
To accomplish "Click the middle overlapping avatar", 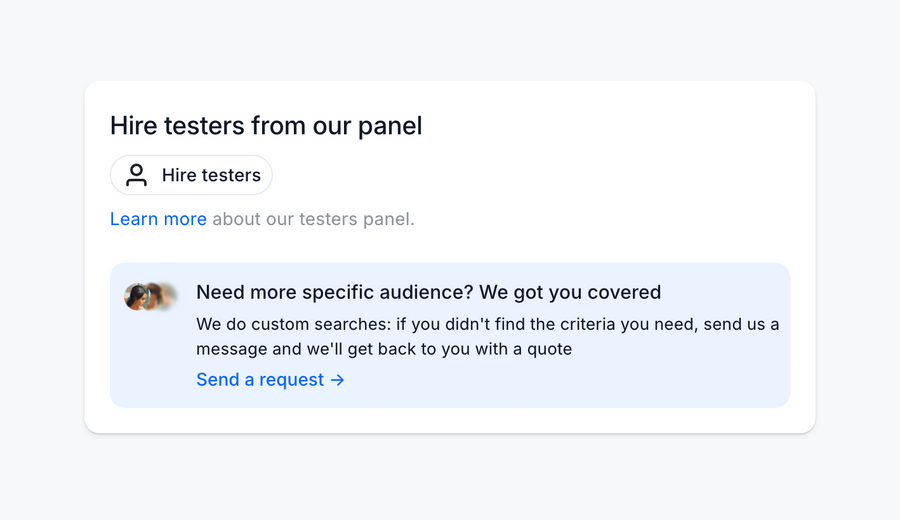I will (x=153, y=296).
